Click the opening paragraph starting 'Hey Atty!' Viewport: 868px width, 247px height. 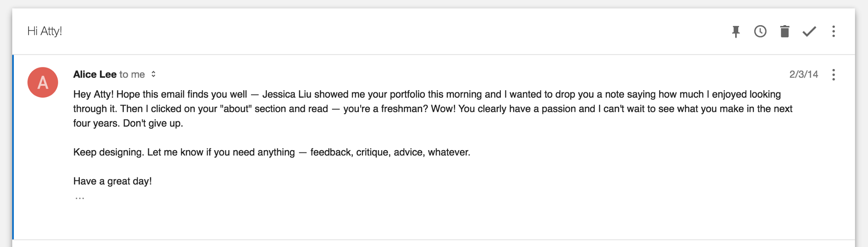[x=433, y=109]
